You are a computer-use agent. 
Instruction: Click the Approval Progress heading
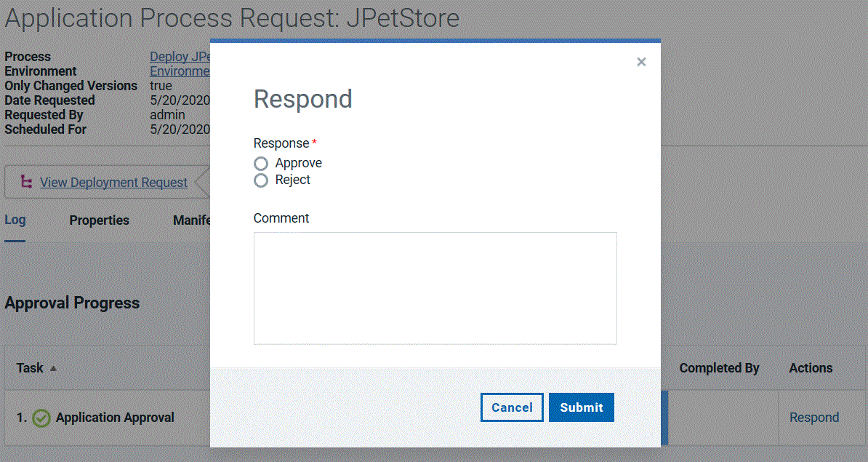point(72,303)
